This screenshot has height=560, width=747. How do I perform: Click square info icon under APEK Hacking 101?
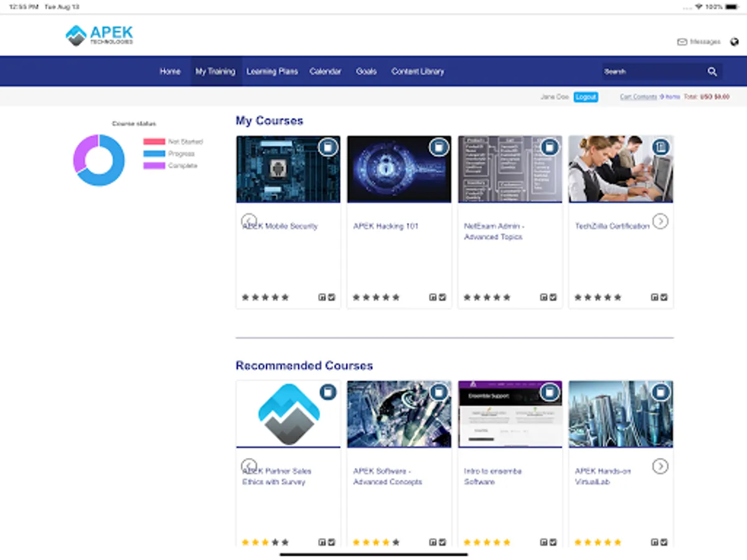433,297
